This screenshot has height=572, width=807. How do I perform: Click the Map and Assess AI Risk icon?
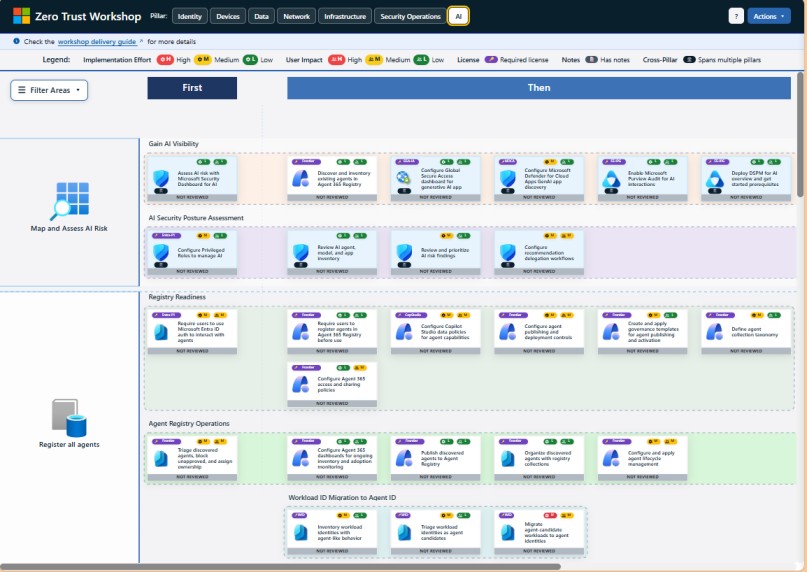pyautogui.click(x=69, y=201)
